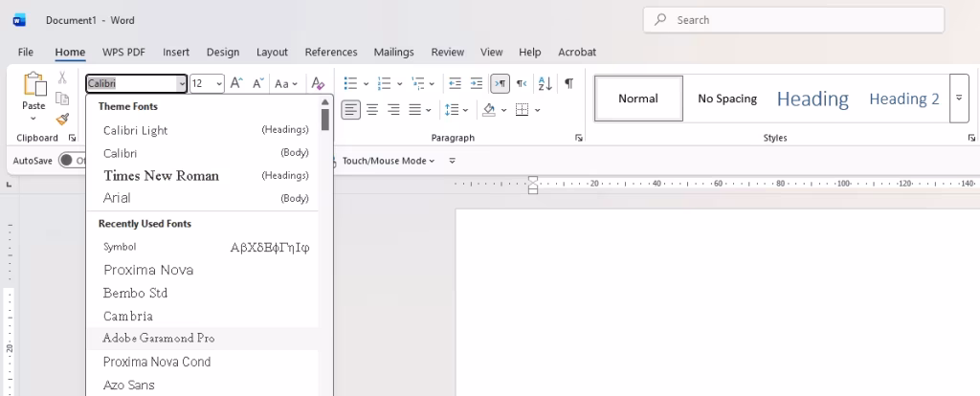
Task: Switch to the Layout tab
Action: tap(272, 52)
